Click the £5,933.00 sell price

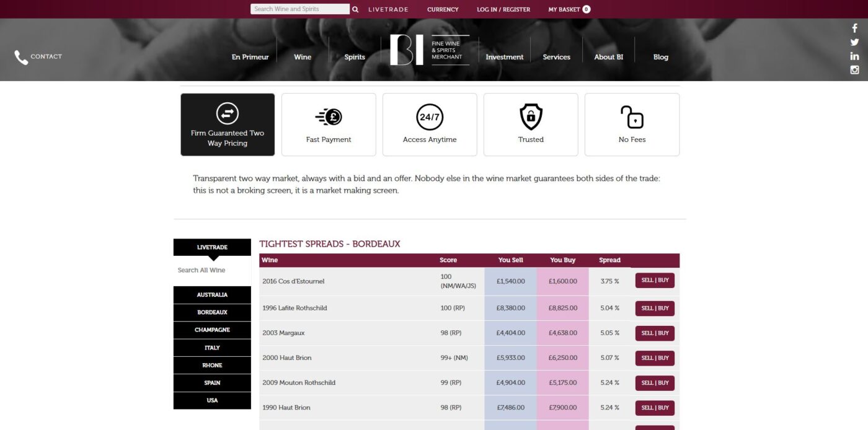click(511, 358)
